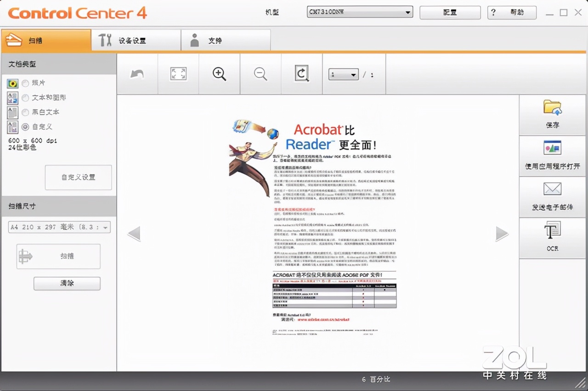This screenshot has height=391, width=588.
Task: Zoom in with the magnifier plus icon
Action: (220, 74)
